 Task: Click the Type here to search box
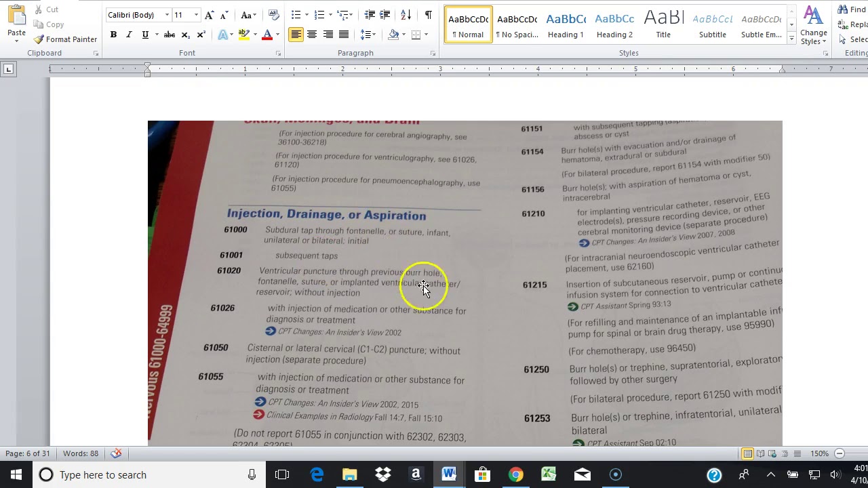point(149,474)
